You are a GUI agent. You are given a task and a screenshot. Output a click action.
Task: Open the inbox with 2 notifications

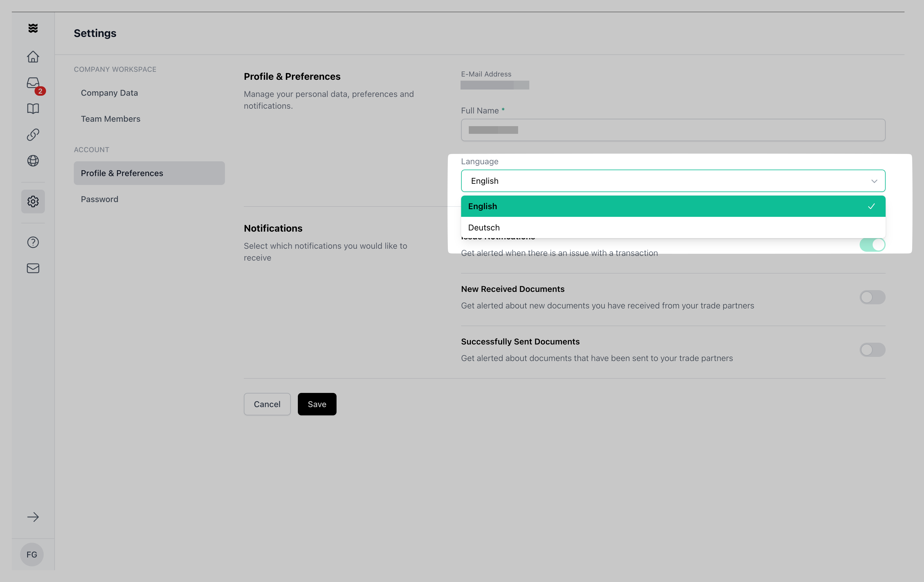click(33, 83)
